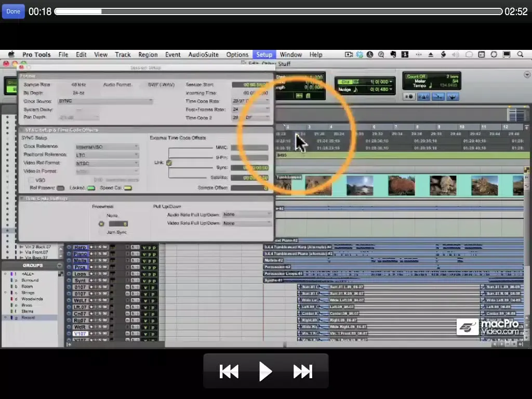Select the Brass group
The height and width of the screenshot is (399, 532).
coord(26,305)
